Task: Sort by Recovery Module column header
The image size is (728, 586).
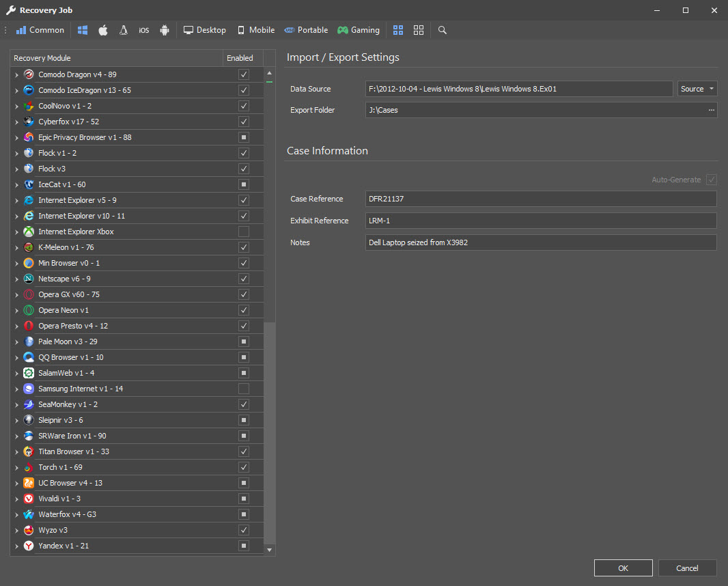Action: click(x=117, y=58)
